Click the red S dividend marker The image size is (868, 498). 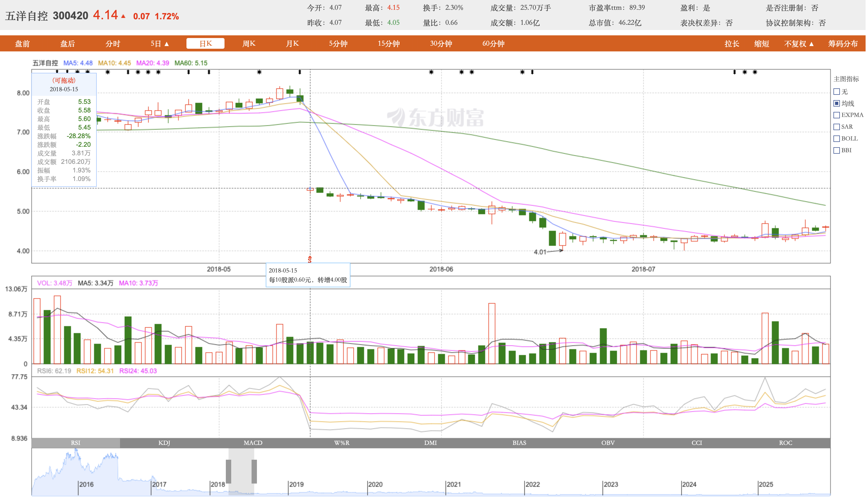point(310,260)
